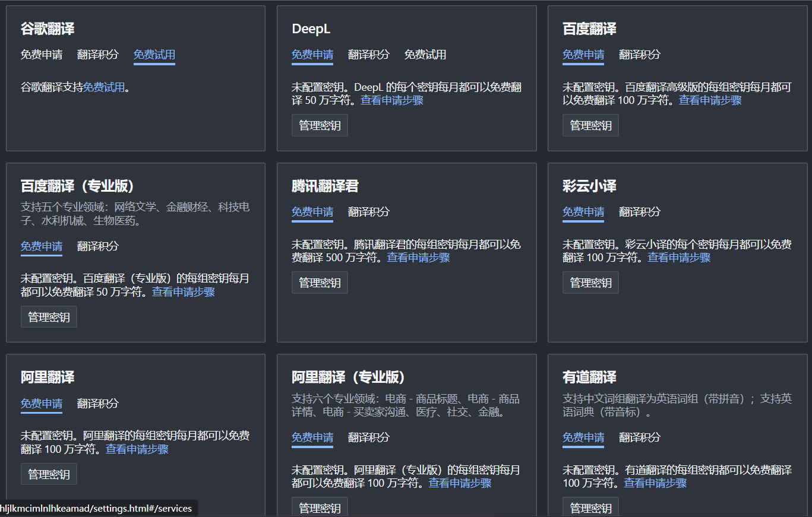Click 管理密钥 button in the DeepL card
The height and width of the screenshot is (517, 812).
(320, 125)
